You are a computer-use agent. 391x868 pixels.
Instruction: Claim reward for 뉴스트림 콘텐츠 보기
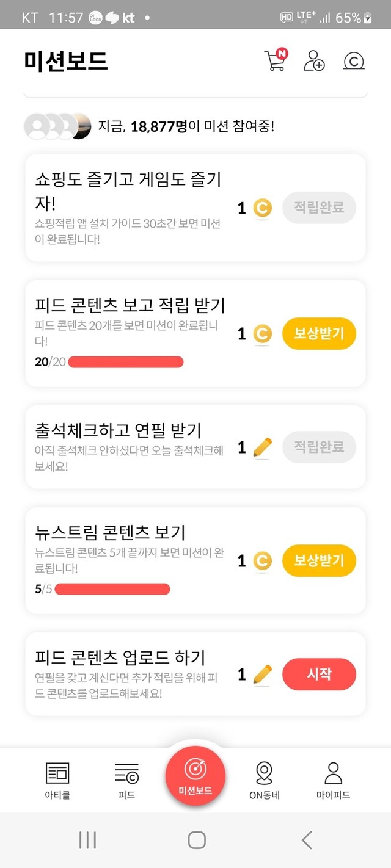(x=319, y=560)
